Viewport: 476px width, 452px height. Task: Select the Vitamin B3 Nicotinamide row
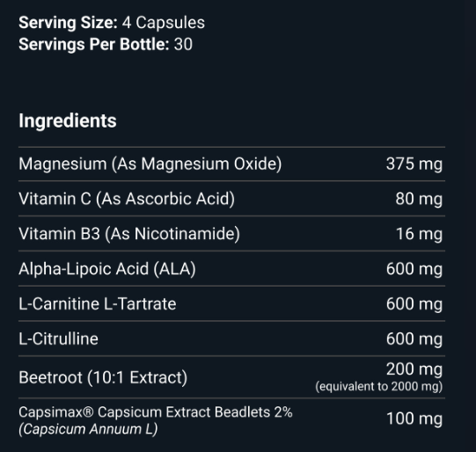[232, 234]
